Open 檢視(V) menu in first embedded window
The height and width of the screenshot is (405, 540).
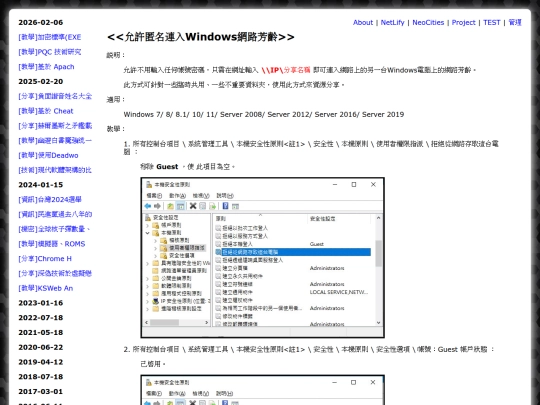point(201,196)
